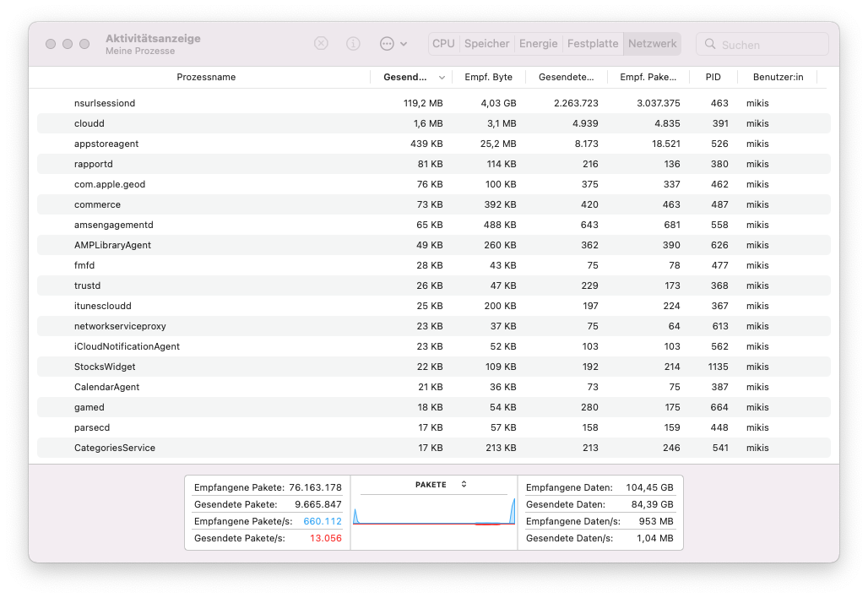This screenshot has height=598, width=868.
Task: Click the blue 660.112 packets/s value
Action: (323, 522)
